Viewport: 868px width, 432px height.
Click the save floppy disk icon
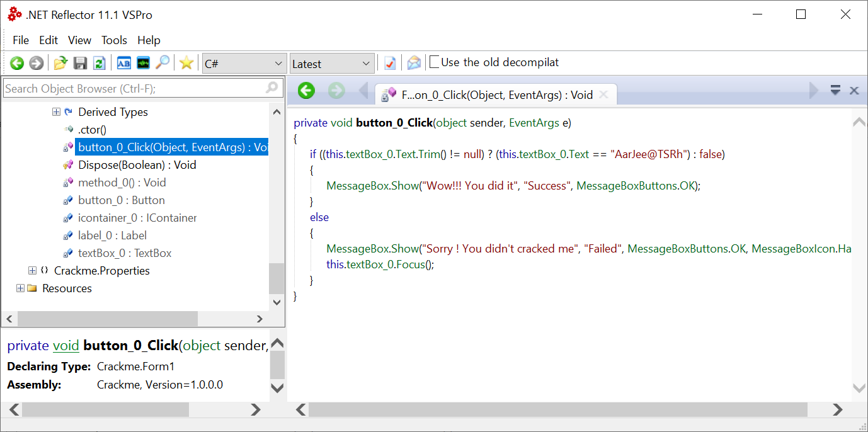[80, 63]
